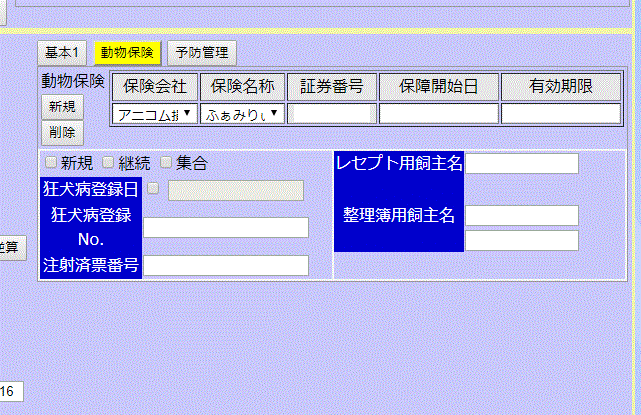This screenshot has width=641, height=415.
Task: Click the partially visible 逆算 button
Action: click(x=12, y=248)
